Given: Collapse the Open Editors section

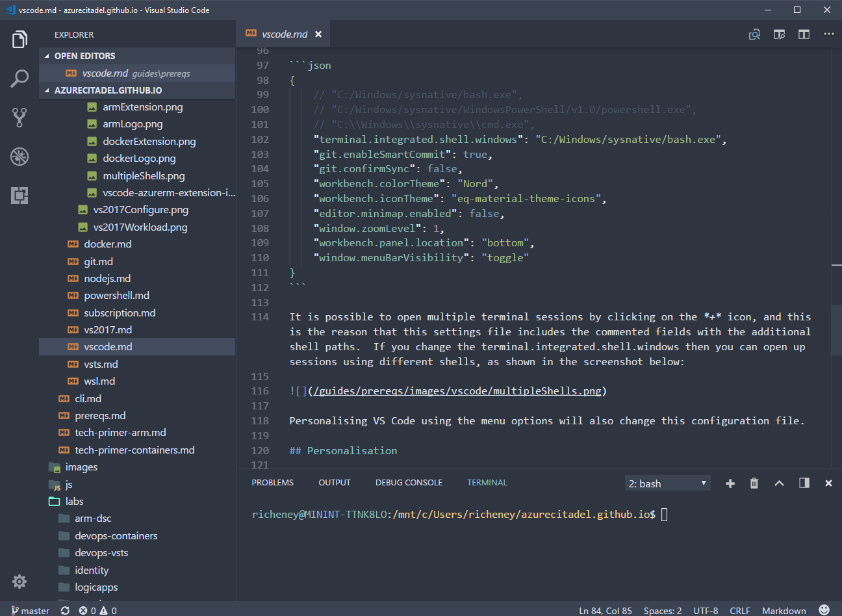Looking at the screenshot, I should click(x=137, y=56).
